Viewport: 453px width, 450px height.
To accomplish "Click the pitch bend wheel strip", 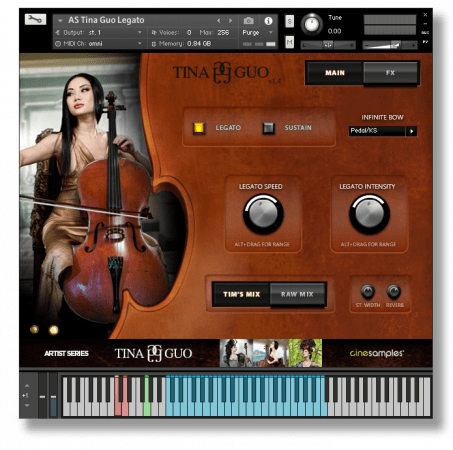I will coord(42,395).
